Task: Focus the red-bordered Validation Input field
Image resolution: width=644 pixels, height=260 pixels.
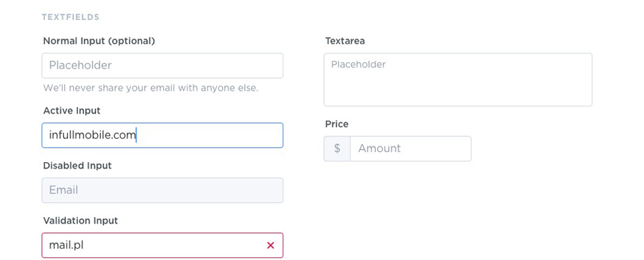Action: 162,245
